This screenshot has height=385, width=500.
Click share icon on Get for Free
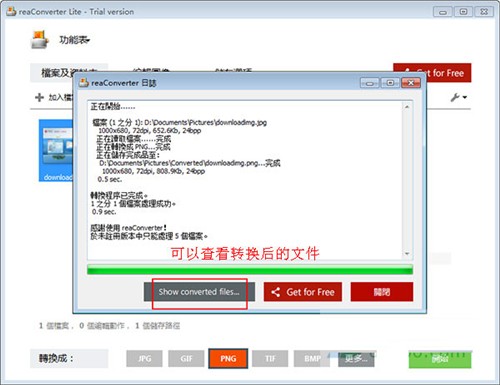point(276,292)
